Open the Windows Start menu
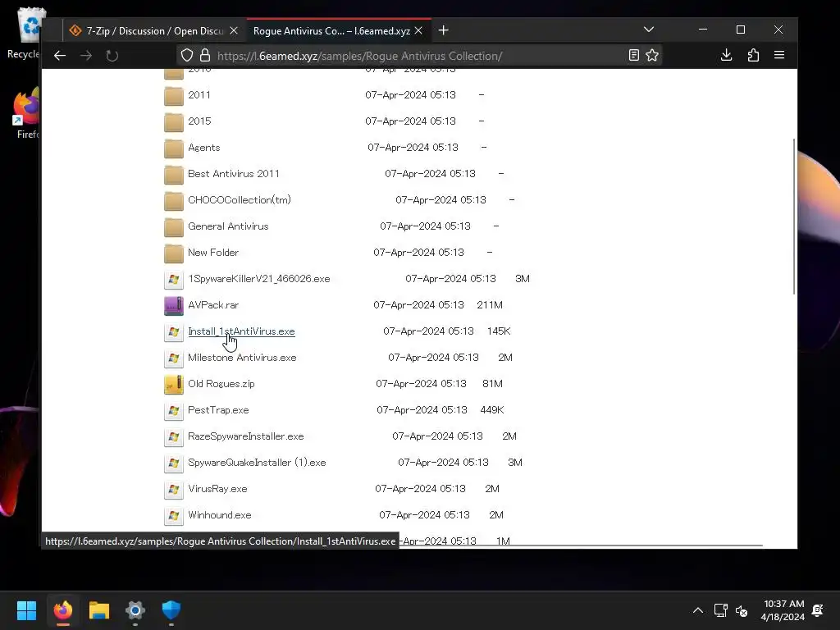Screen dimensions: 840x630 click(26, 610)
